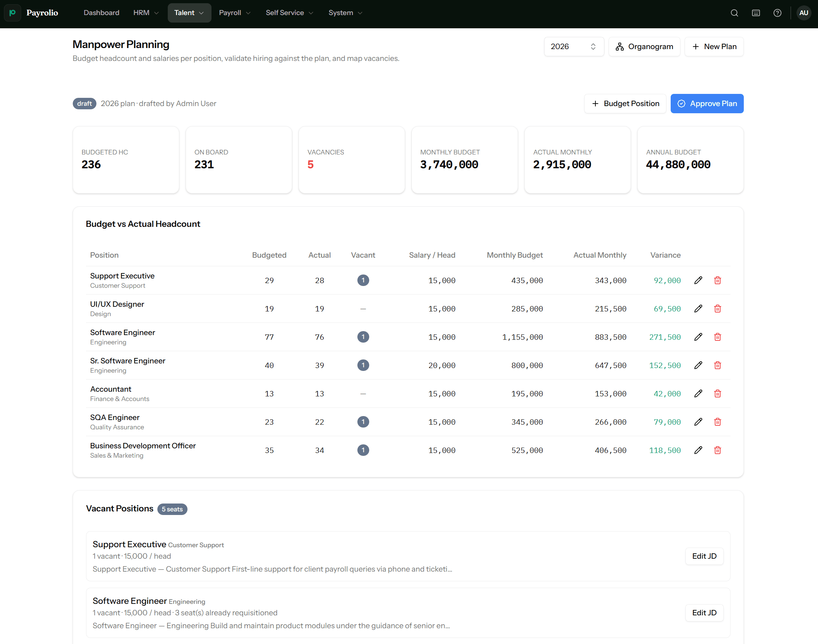Screen dimensions: 818x644
Task: Click the Accountant position name
Action: tap(110, 389)
